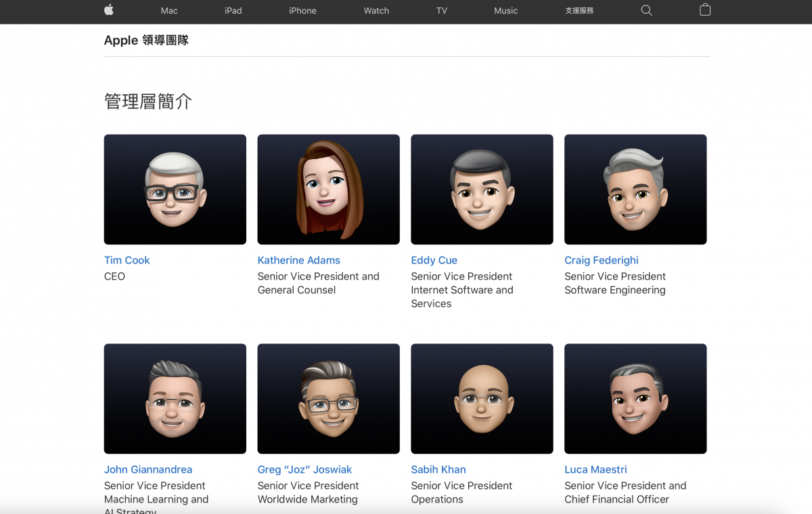
Task: Click the Apple 領導團隊 page title
Action: click(x=146, y=40)
